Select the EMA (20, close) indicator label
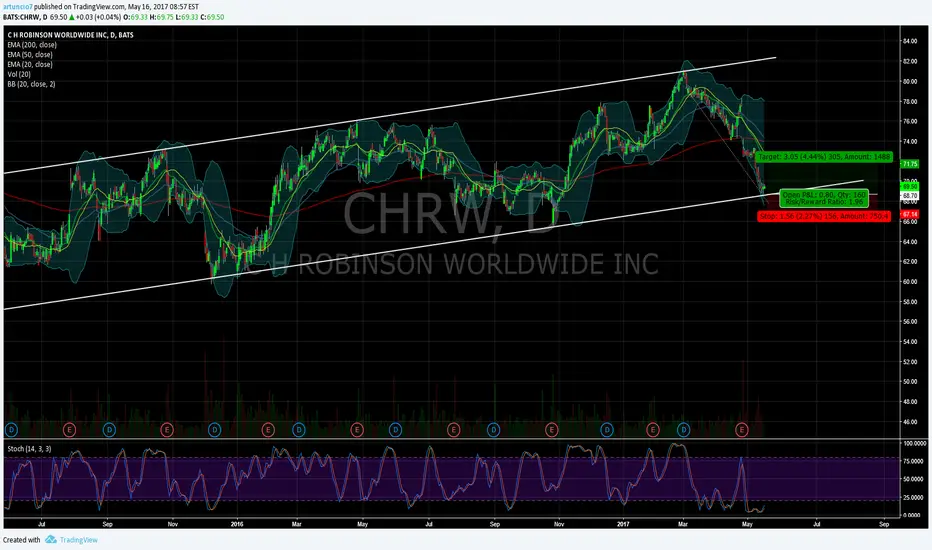 coord(30,64)
